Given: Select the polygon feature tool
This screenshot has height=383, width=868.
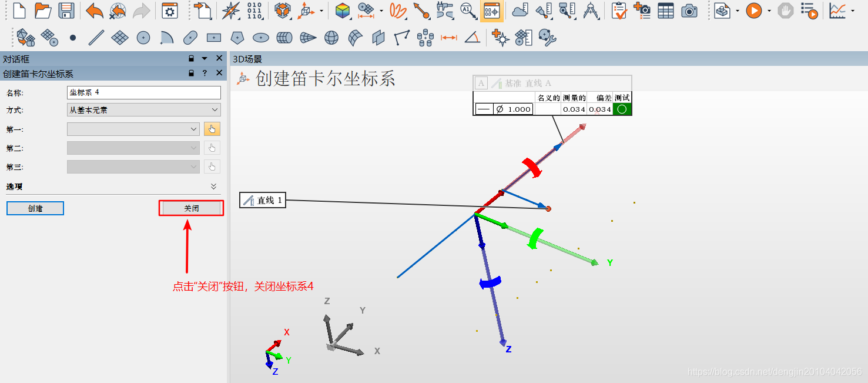Looking at the screenshot, I should pyautogui.click(x=237, y=38).
